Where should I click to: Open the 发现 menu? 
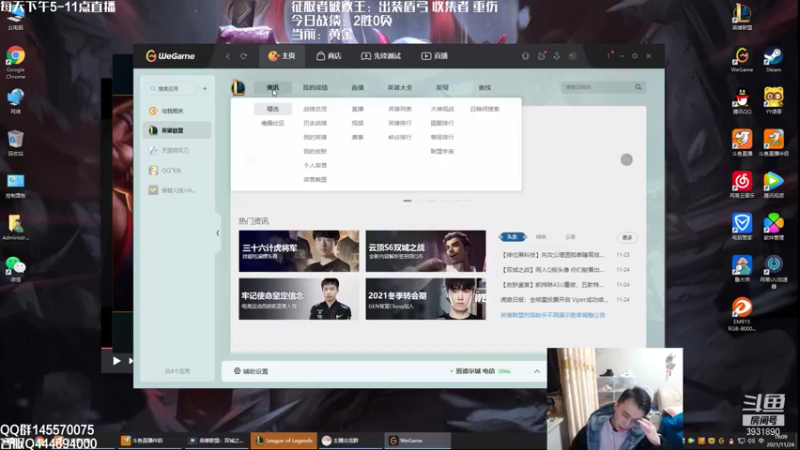click(x=442, y=88)
